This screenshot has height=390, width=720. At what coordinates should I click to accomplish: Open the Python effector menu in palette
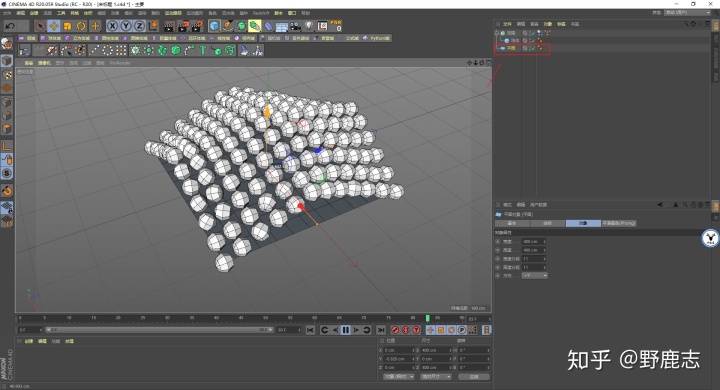377,38
